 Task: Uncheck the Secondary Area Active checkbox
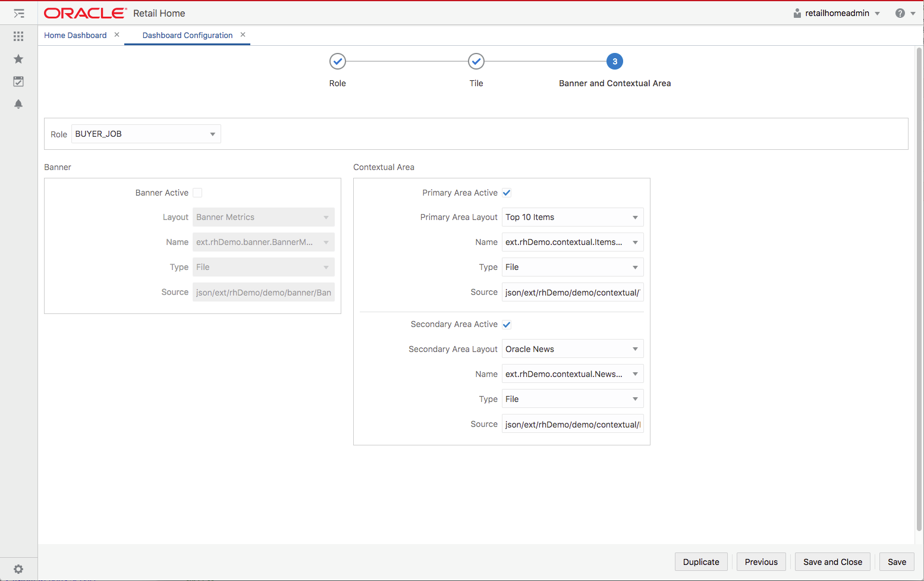[507, 324]
